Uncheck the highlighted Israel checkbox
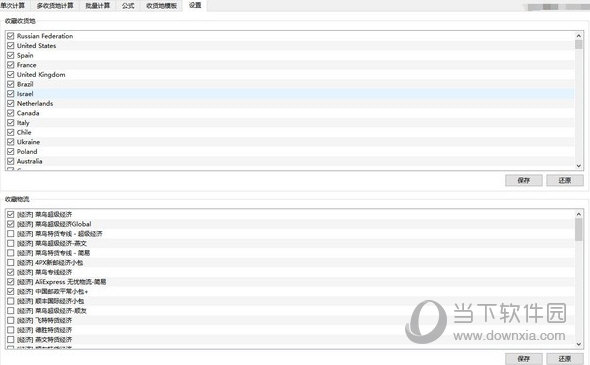 11,94
